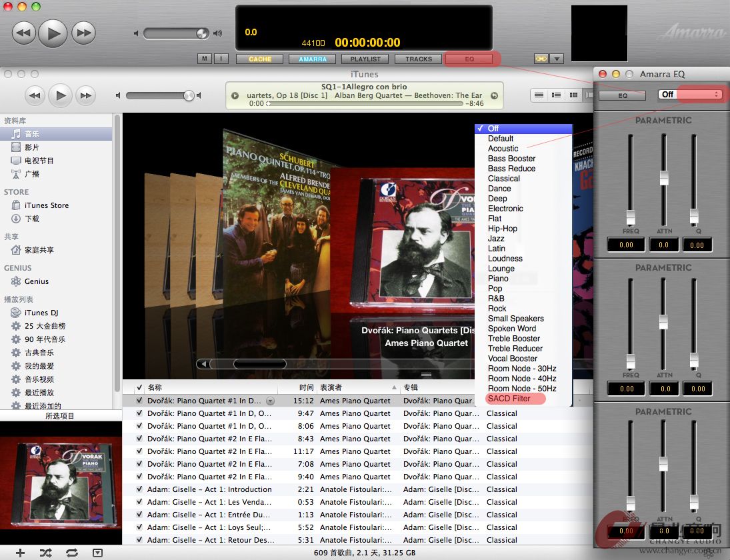Toggle shuffle at the bottom bar

(x=45, y=553)
